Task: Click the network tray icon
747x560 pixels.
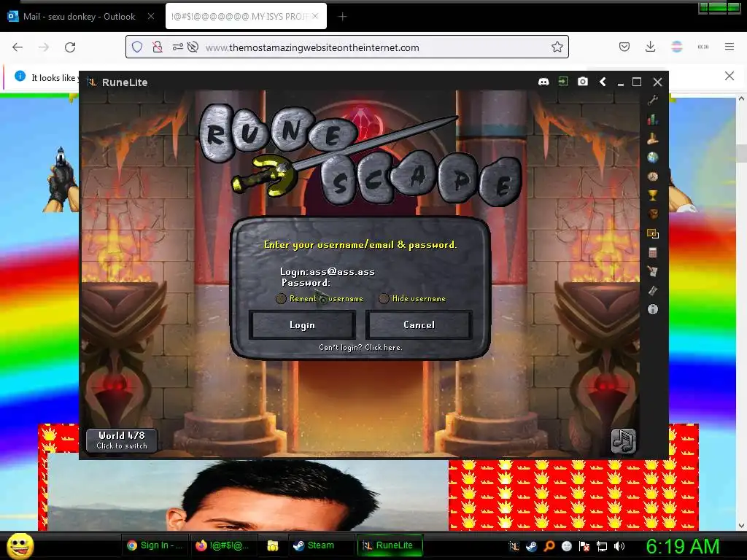Action: pos(602,546)
